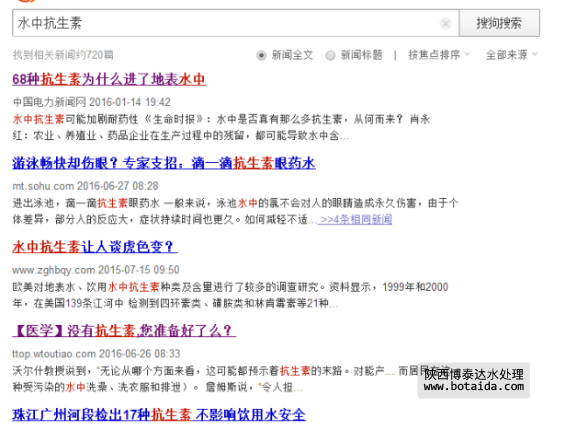The width and height of the screenshot is (573, 427).
Task: Open headline 68种抗生素为什么进了地表水中
Action: click(109, 79)
